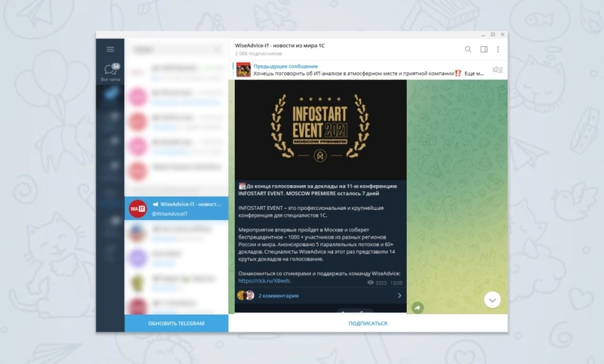Maximize the Telegram window
The width and height of the screenshot is (604, 364).
tap(492, 35)
